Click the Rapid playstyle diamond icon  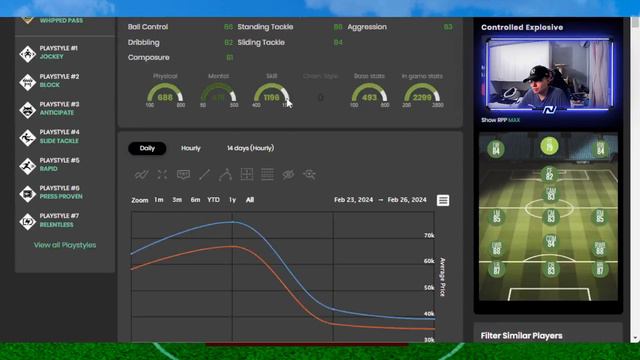(x=27, y=166)
